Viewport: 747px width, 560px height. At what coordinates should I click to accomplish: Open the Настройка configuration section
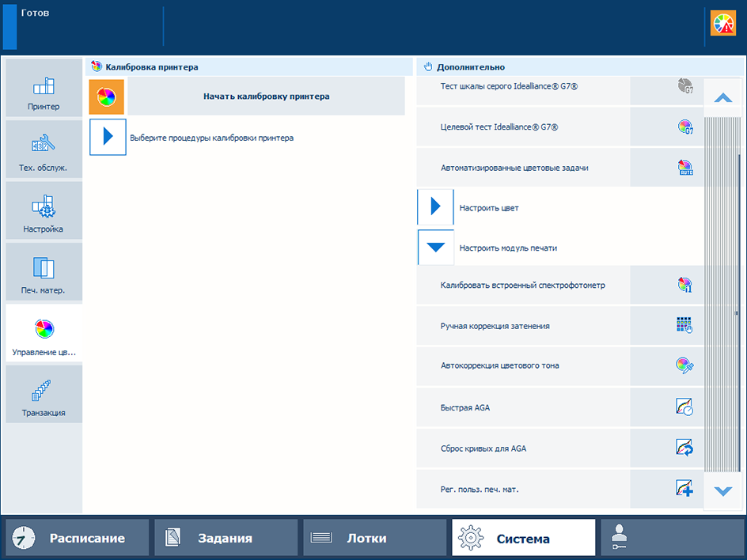pyautogui.click(x=44, y=210)
